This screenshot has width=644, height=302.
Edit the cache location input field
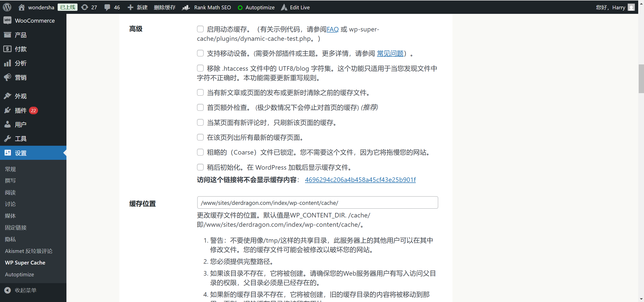[x=317, y=203]
